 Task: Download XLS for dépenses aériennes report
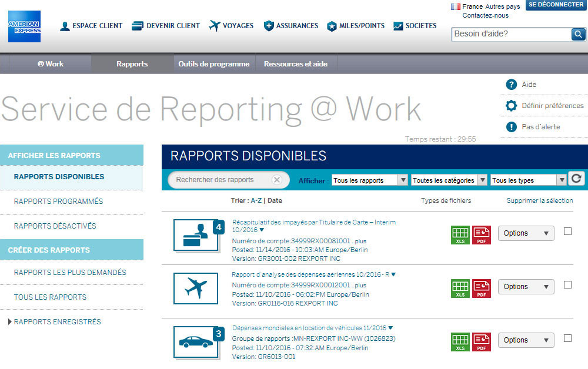click(460, 289)
